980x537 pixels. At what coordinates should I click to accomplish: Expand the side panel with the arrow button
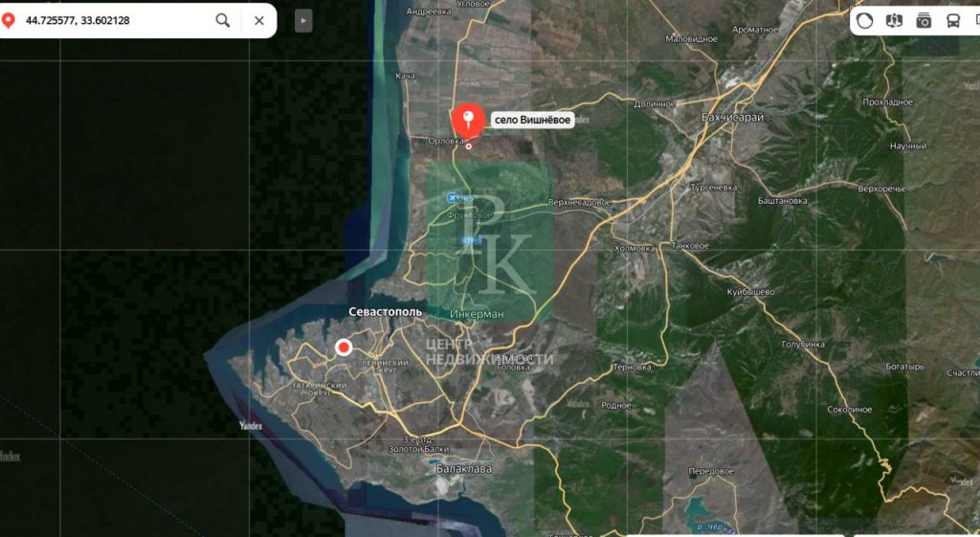(x=303, y=20)
